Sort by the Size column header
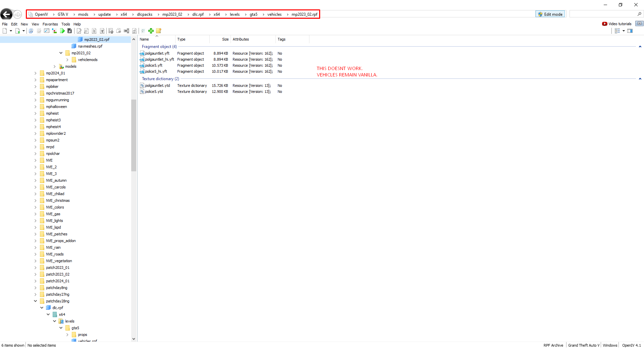The height and width of the screenshot is (348, 644). click(x=219, y=39)
